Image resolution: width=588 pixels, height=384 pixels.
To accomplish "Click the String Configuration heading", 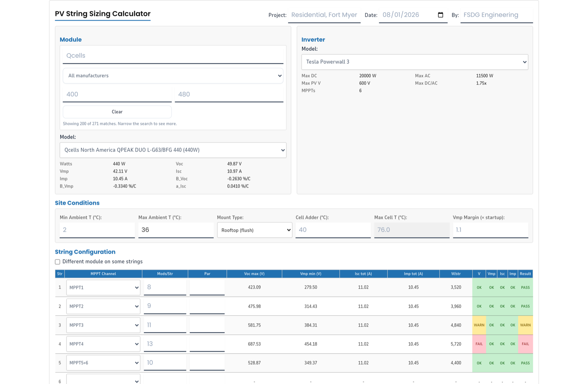I will (x=85, y=252).
